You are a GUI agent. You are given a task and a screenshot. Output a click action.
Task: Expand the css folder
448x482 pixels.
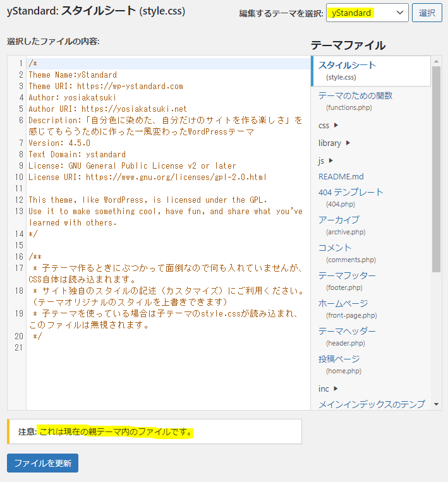pos(328,126)
